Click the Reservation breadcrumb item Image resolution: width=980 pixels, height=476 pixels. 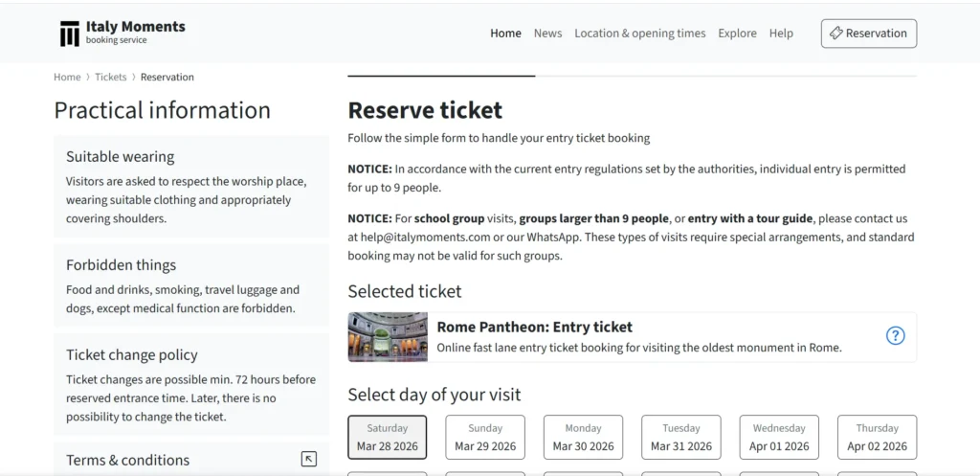[167, 78]
